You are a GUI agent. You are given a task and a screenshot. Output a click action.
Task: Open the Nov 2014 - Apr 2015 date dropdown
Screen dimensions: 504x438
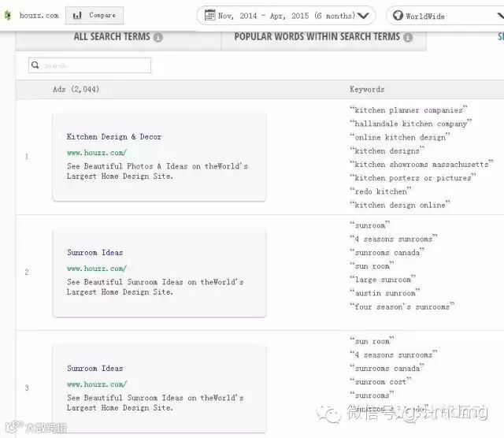pyautogui.click(x=286, y=16)
